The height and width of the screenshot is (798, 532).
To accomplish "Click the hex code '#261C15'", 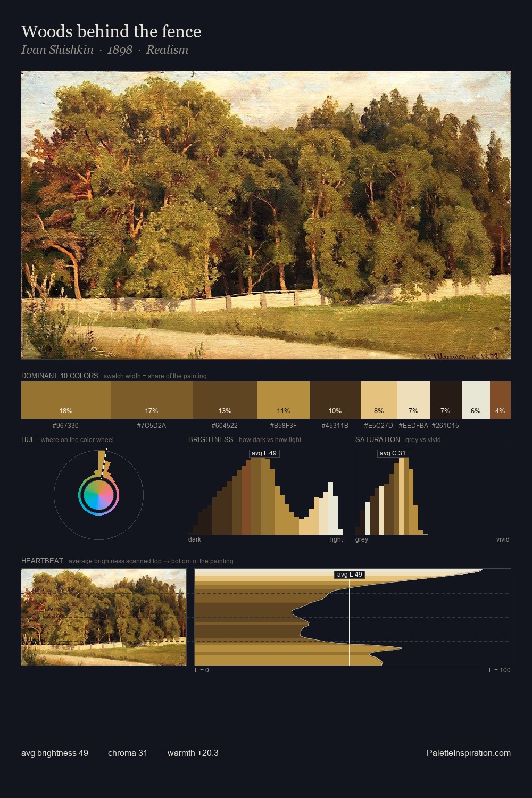I will tap(445, 426).
